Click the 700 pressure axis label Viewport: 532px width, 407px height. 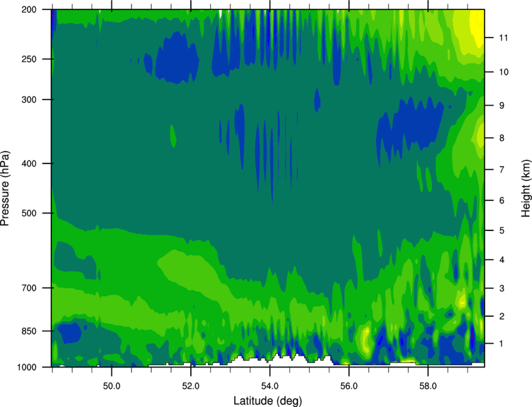(x=29, y=288)
